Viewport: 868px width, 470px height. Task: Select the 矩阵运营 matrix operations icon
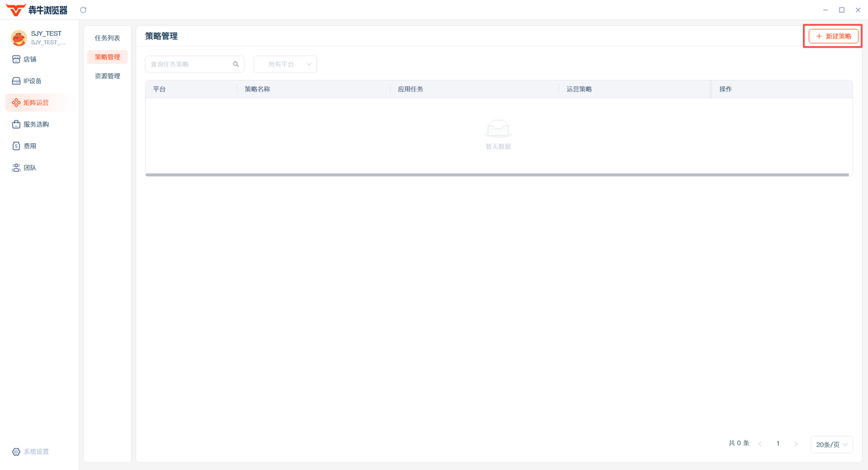point(16,103)
